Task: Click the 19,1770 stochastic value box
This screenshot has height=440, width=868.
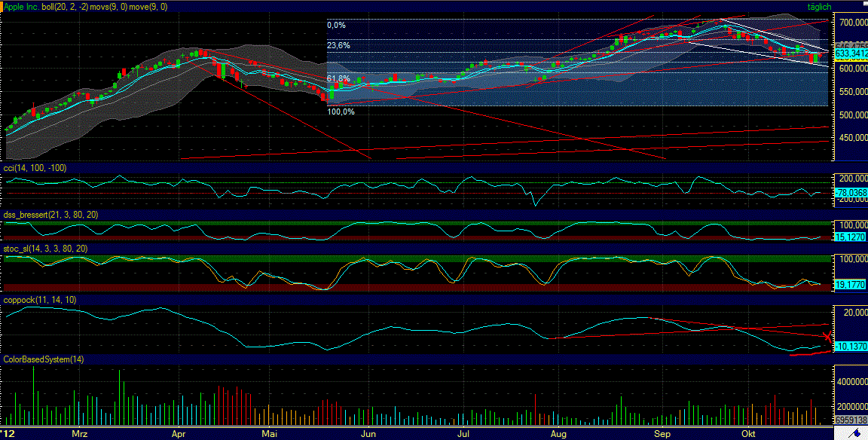Action: (850, 285)
